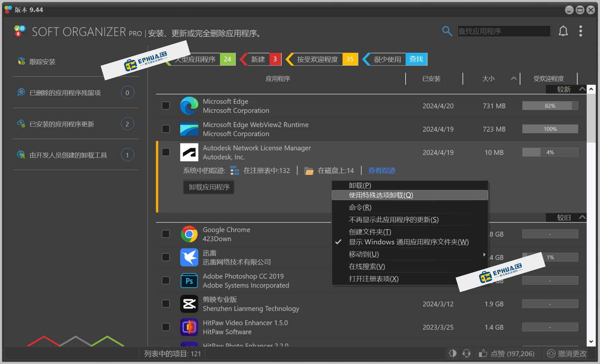Click the 撤消更改 button text

[x=572, y=354]
